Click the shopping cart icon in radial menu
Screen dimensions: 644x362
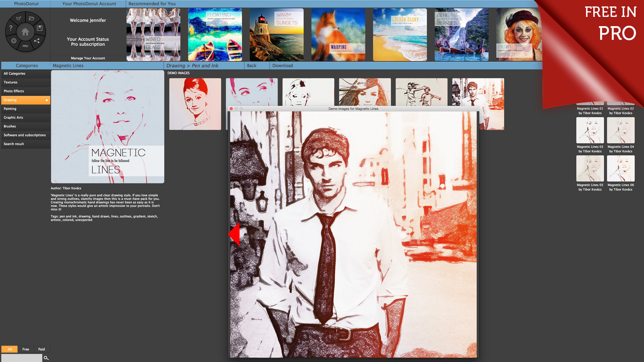(19, 19)
